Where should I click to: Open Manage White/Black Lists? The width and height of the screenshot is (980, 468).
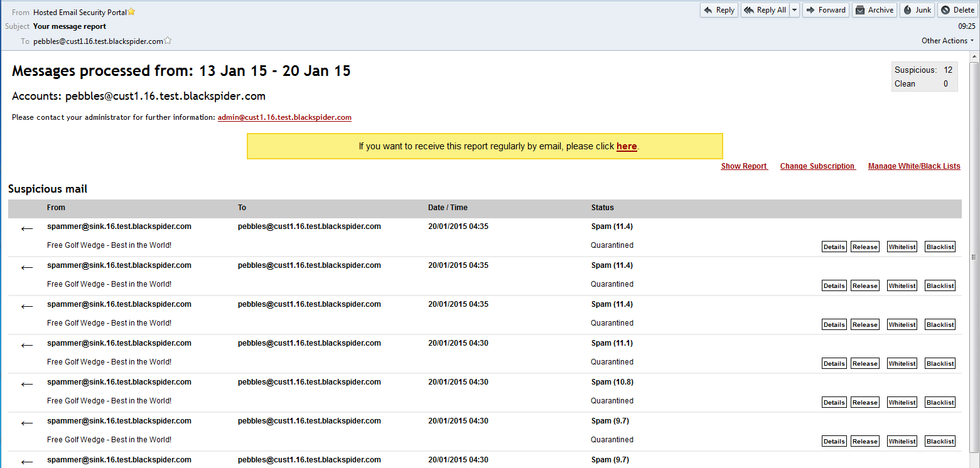(913, 166)
